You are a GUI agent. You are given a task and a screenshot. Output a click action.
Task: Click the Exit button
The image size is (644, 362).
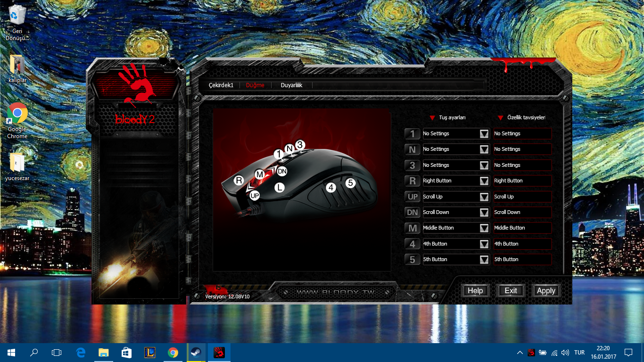511,291
